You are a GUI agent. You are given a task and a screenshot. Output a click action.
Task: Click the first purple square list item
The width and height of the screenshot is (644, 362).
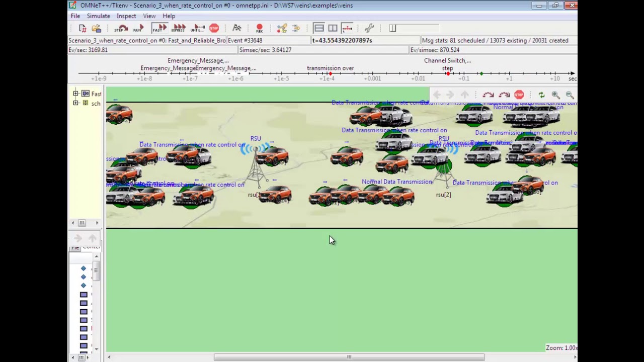coord(84,295)
